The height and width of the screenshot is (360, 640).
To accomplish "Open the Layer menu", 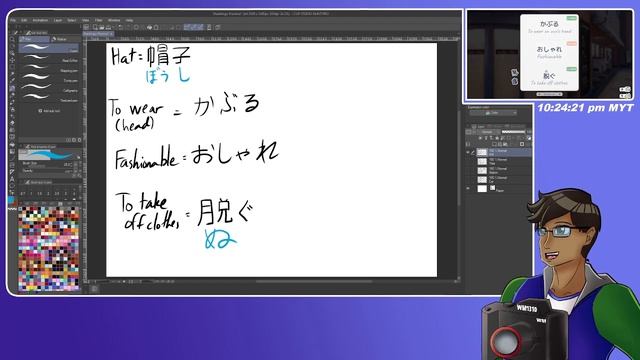I will pyautogui.click(x=58, y=20).
